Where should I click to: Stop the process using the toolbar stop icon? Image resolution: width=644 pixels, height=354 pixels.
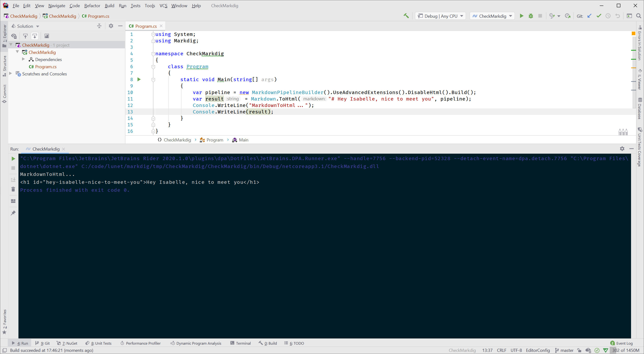coord(540,16)
